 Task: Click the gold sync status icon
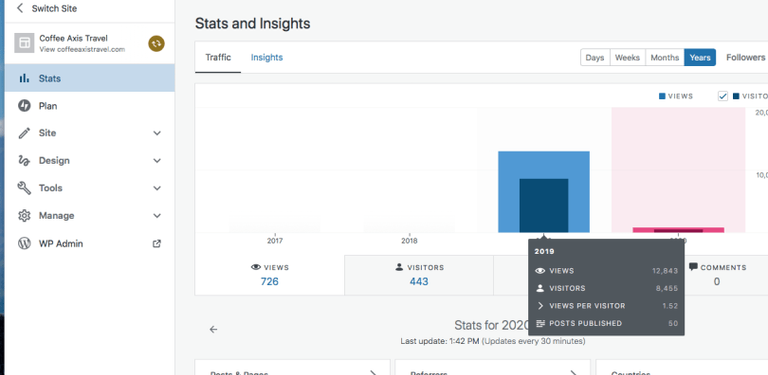(156, 43)
